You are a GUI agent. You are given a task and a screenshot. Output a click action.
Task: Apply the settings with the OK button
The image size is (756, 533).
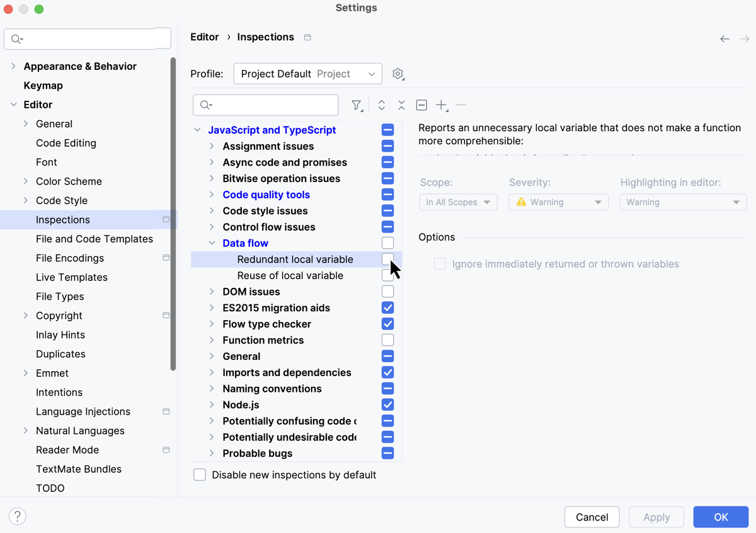point(721,517)
